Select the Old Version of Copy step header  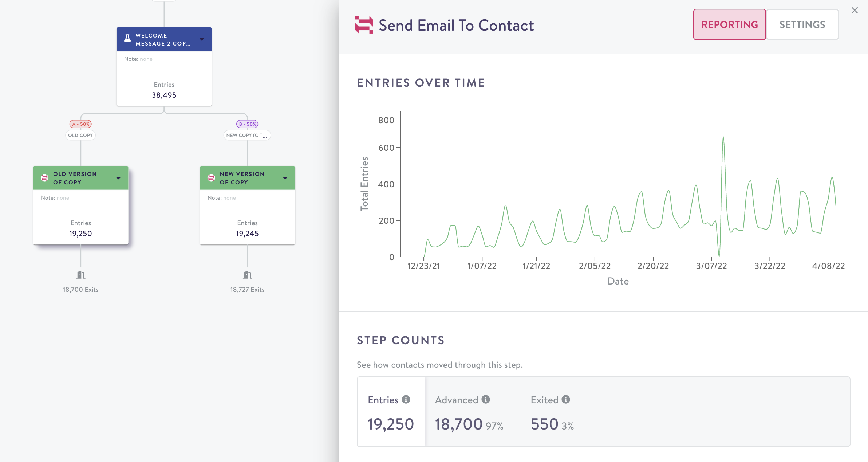[80, 178]
